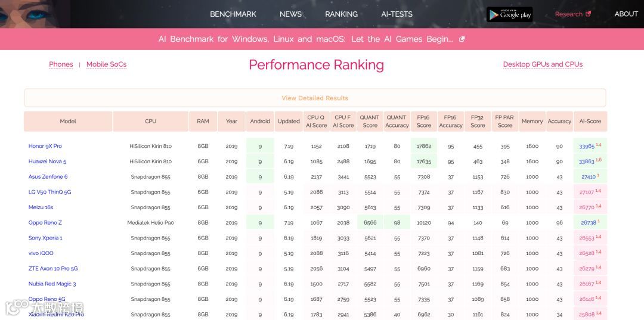Open the Nubia Red Magic 3 link
644x320 pixels.
tap(52, 284)
